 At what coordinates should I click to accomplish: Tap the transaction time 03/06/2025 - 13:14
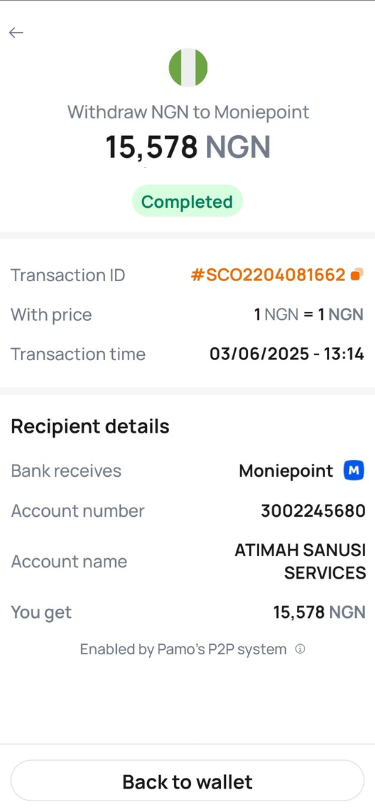pyautogui.click(x=286, y=354)
